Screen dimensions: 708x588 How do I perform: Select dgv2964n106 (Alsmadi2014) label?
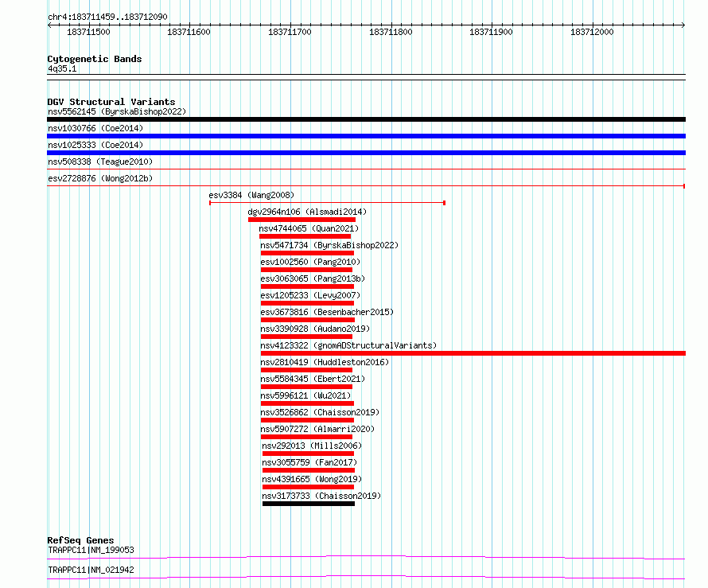(x=307, y=212)
